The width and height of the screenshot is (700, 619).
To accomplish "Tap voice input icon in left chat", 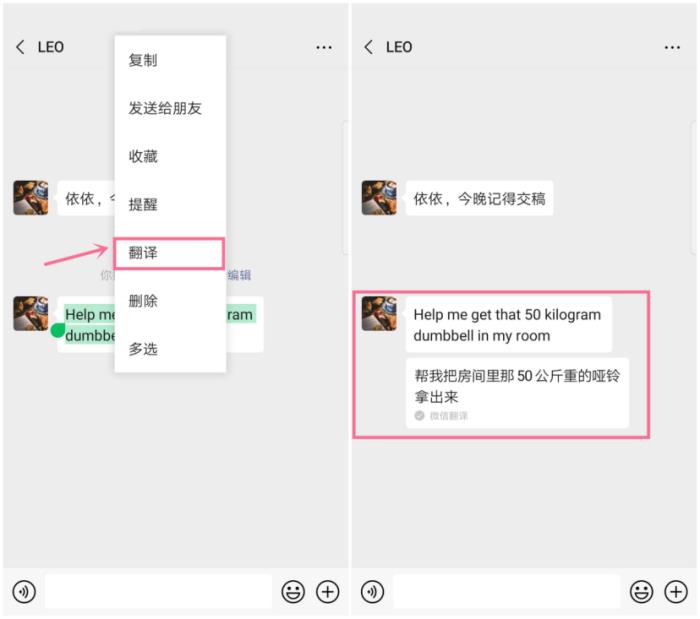I will coord(24,591).
